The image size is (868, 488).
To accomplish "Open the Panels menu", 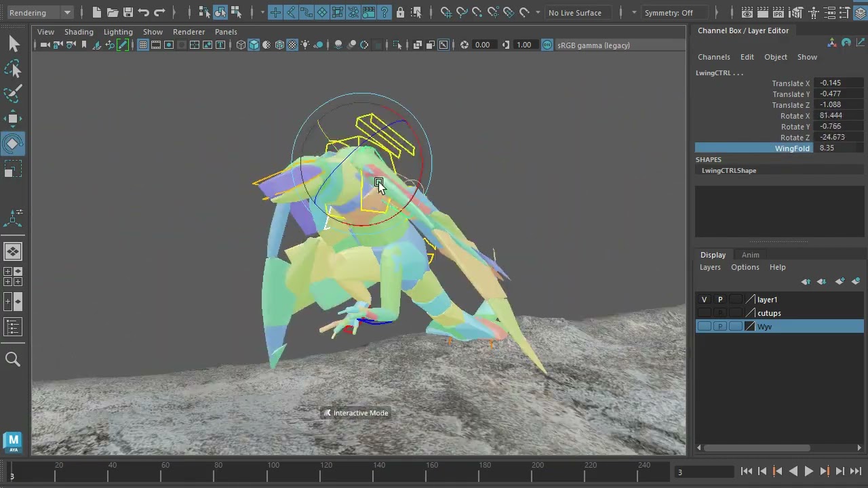I will tap(226, 32).
